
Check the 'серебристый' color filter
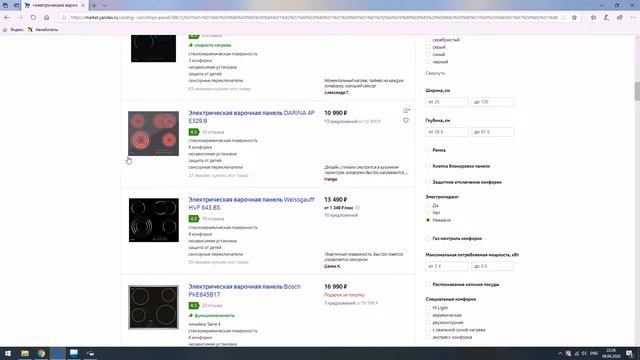pos(428,40)
